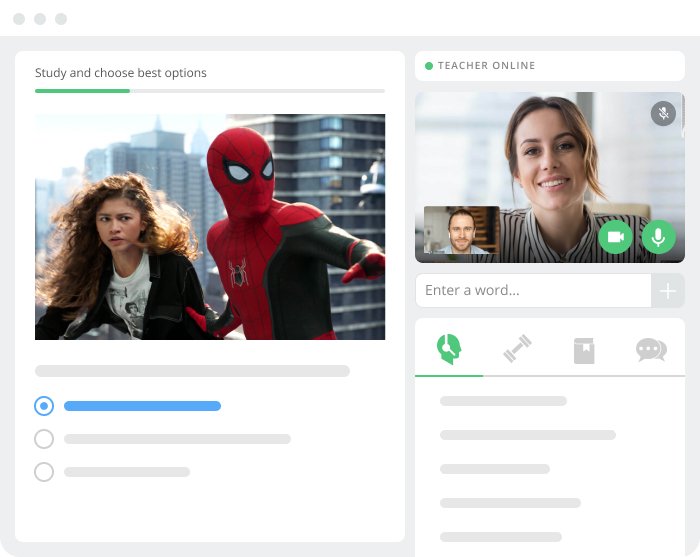The width and height of the screenshot is (700, 557).
Task: Turn off camera with the green video button
Action: point(615,237)
